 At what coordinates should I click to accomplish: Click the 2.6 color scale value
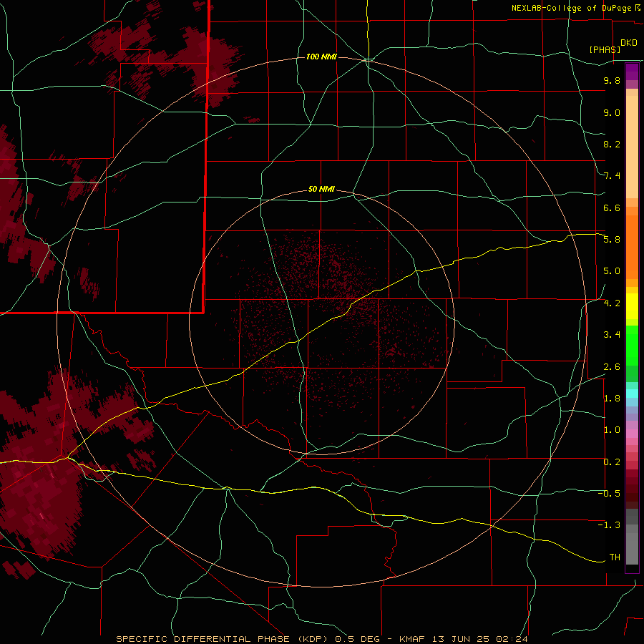click(x=612, y=367)
